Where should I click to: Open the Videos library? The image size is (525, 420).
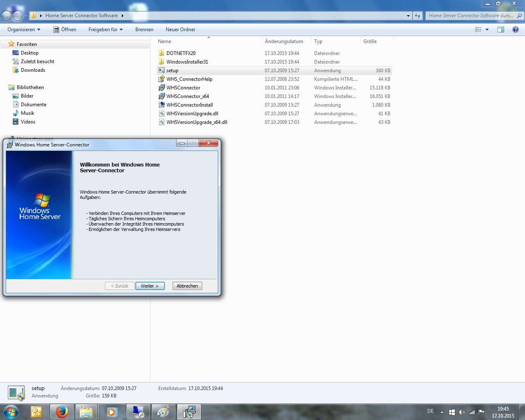28,121
